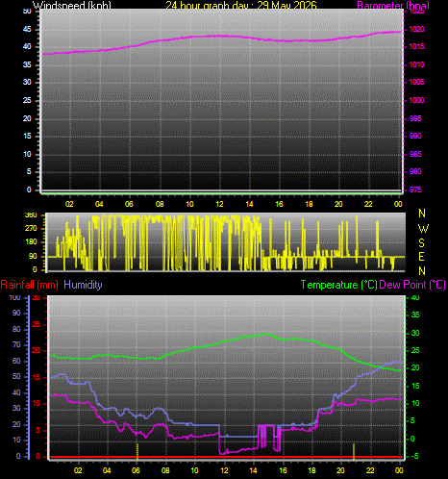Click 270 on the wind direction axis

pos(31,228)
